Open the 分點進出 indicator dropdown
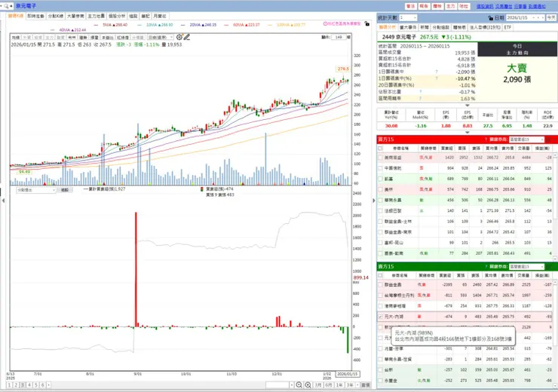 (x=36, y=190)
